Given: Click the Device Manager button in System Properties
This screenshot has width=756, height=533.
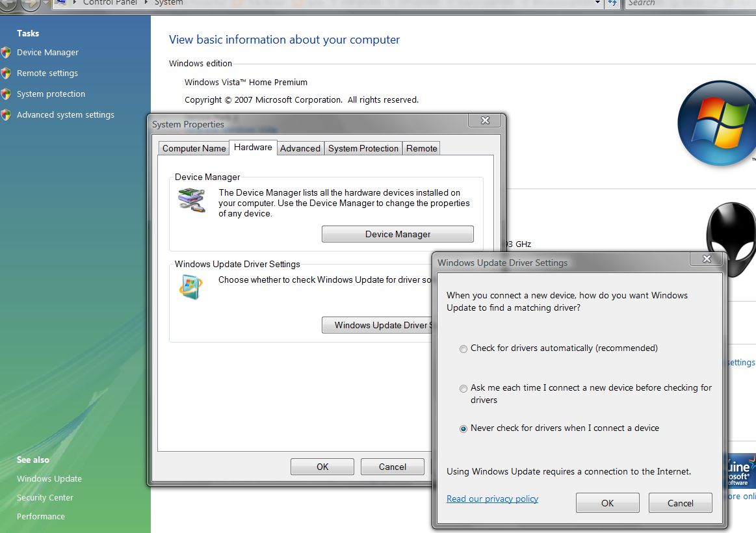Looking at the screenshot, I should click(398, 234).
